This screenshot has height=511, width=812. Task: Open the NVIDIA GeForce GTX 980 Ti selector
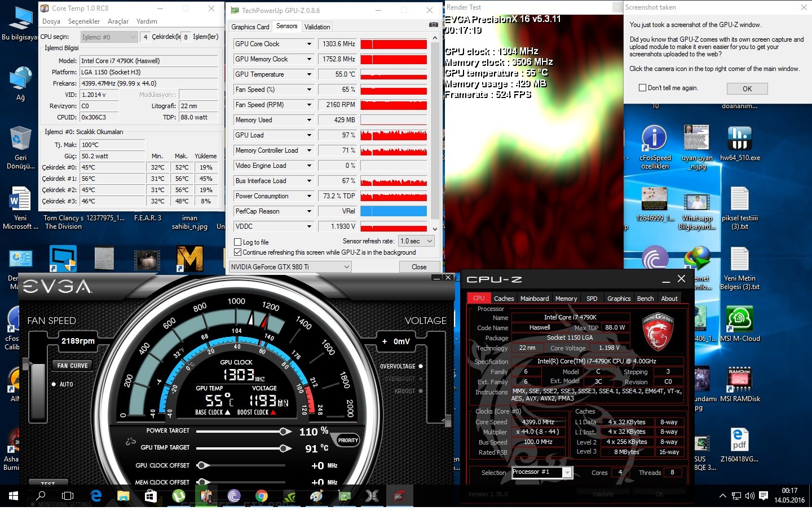pyautogui.click(x=290, y=267)
